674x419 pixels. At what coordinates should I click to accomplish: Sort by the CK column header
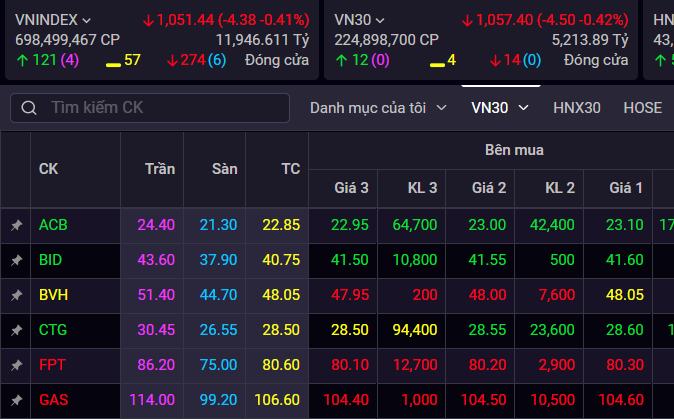[49, 169]
